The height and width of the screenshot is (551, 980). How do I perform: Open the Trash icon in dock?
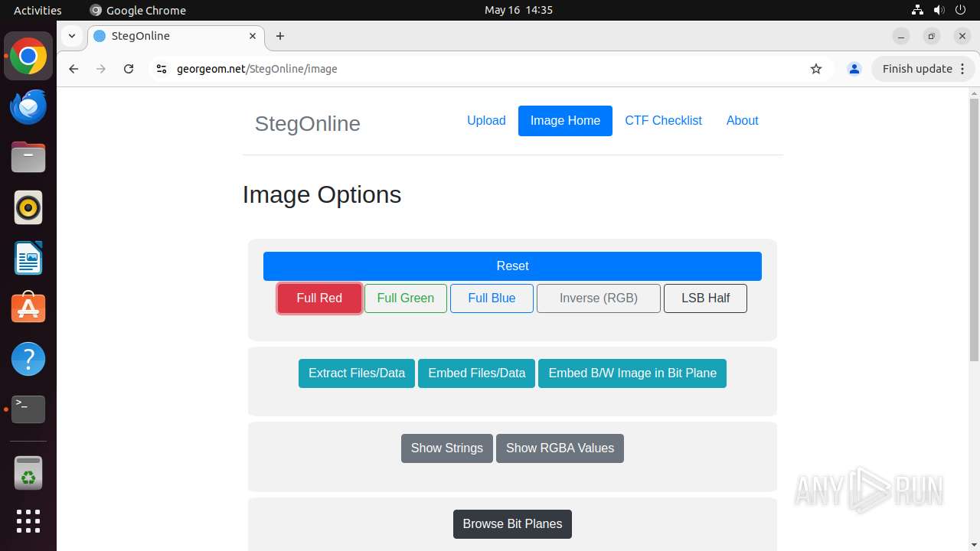click(28, 474)
